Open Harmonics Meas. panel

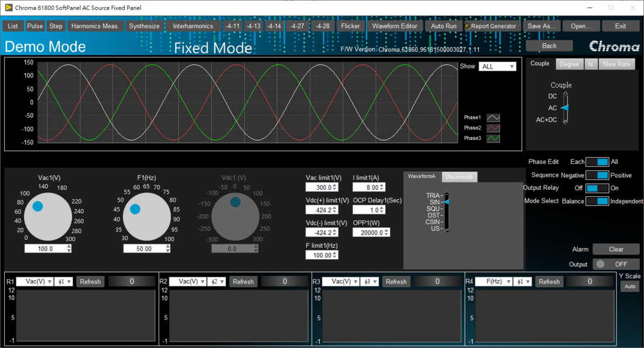(x=95, y=26)
